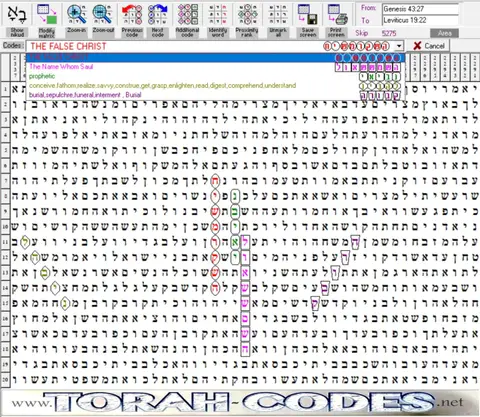This screenshot has height=417, width=480.
Task: Click the Print screen label button
Action: (336, 32)
